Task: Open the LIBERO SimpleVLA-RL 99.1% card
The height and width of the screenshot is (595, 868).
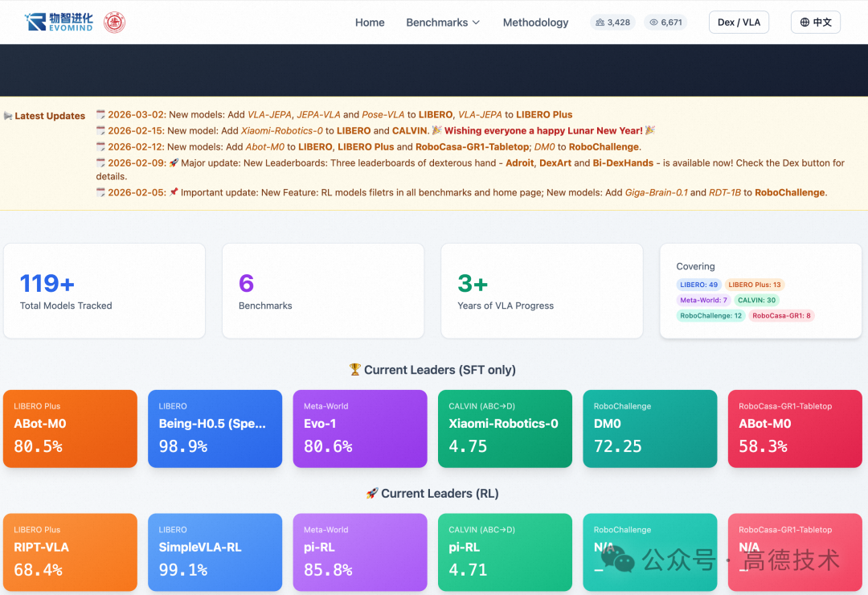Action: (215, 552)
